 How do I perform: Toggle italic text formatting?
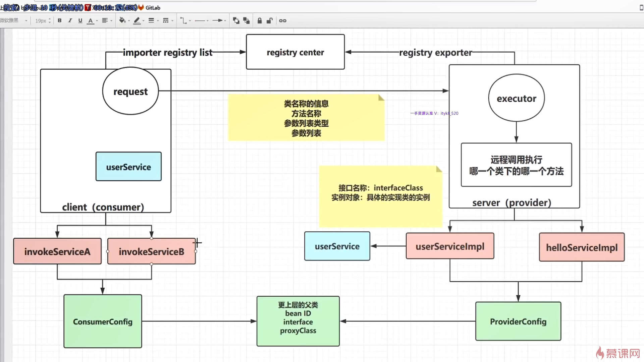(70, 20)
